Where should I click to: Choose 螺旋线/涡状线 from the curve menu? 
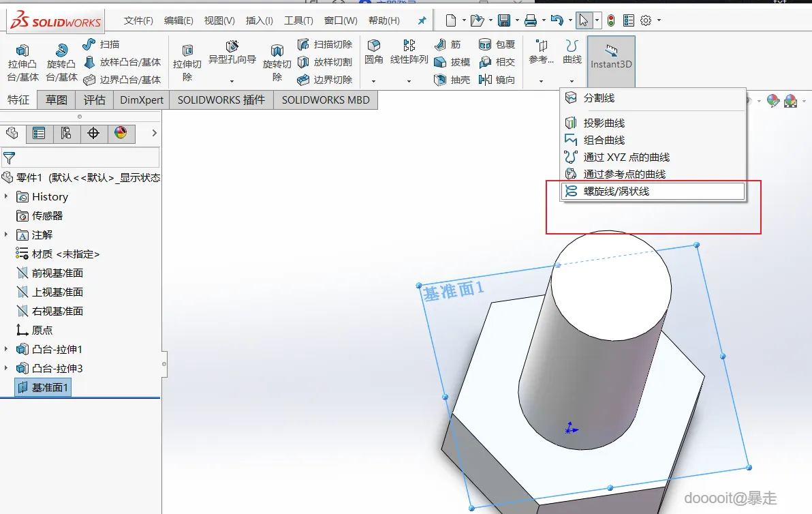[653, 191]
